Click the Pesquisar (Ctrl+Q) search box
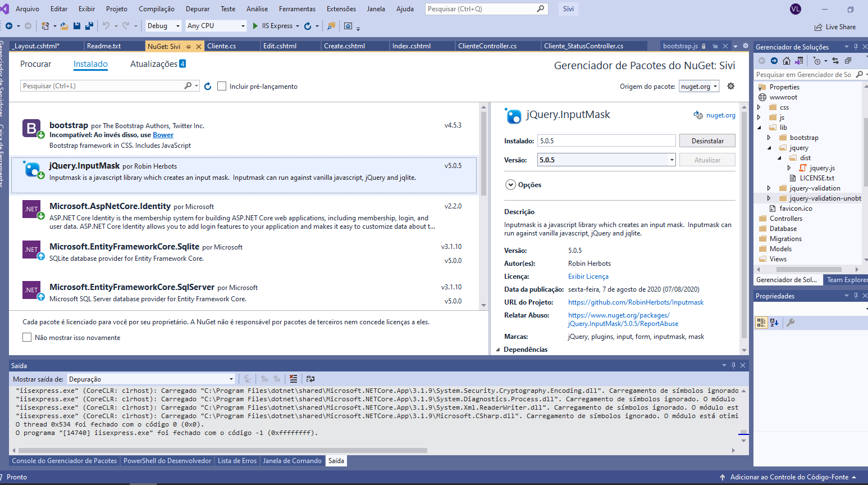Image resolution: width=868 pixels, height=485 pixels. (x=486, y=9)
